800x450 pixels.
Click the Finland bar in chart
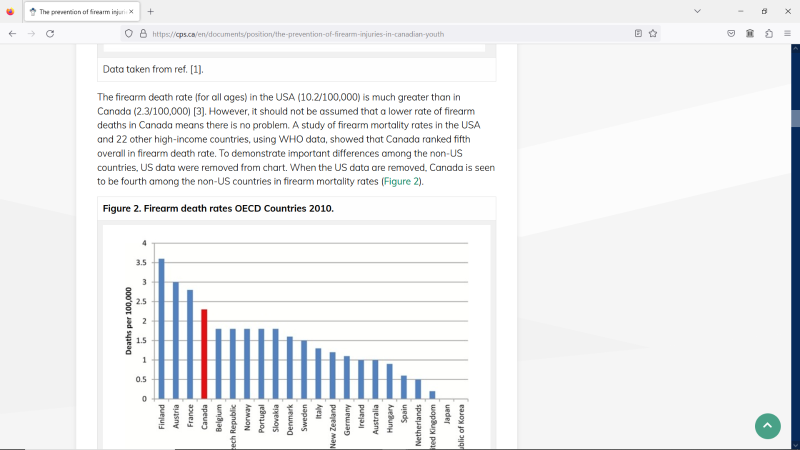tap(162, 329)
